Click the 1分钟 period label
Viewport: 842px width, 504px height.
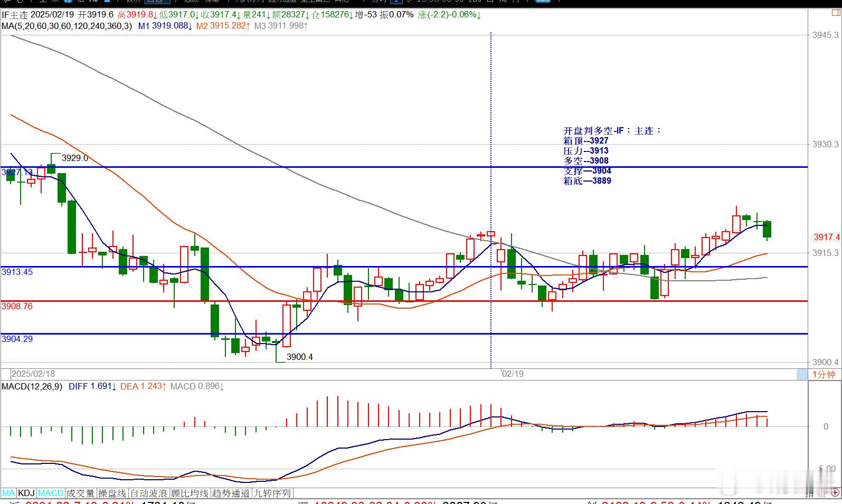click(824, 374)
